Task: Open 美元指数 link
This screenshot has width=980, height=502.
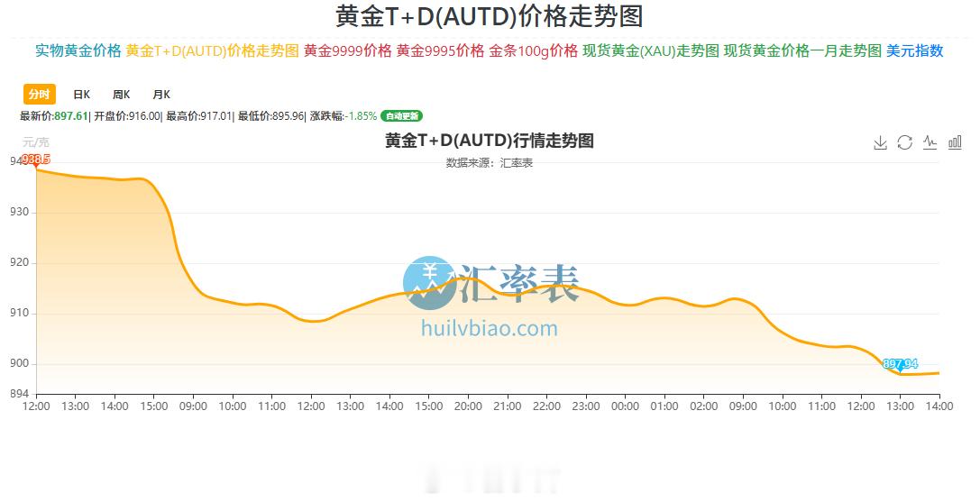Action: click(914, 50)
